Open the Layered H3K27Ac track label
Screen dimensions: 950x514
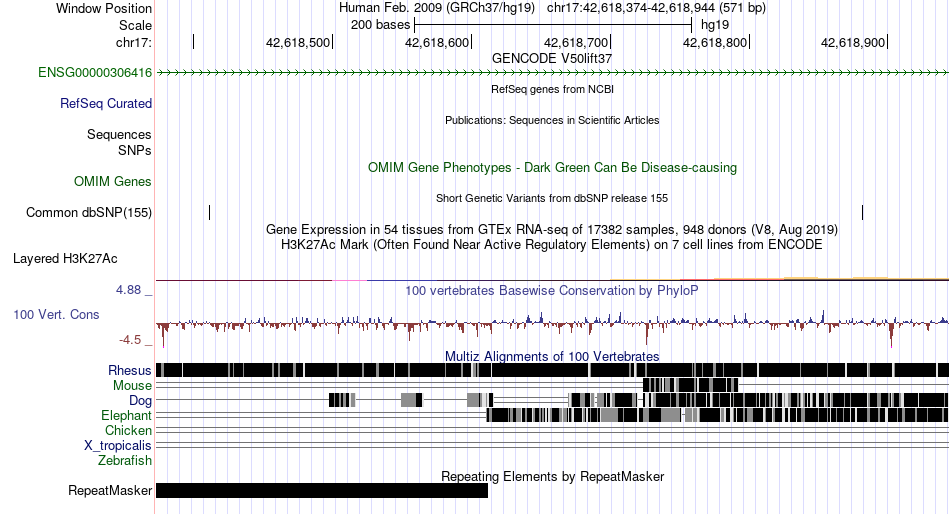[65, 259]
